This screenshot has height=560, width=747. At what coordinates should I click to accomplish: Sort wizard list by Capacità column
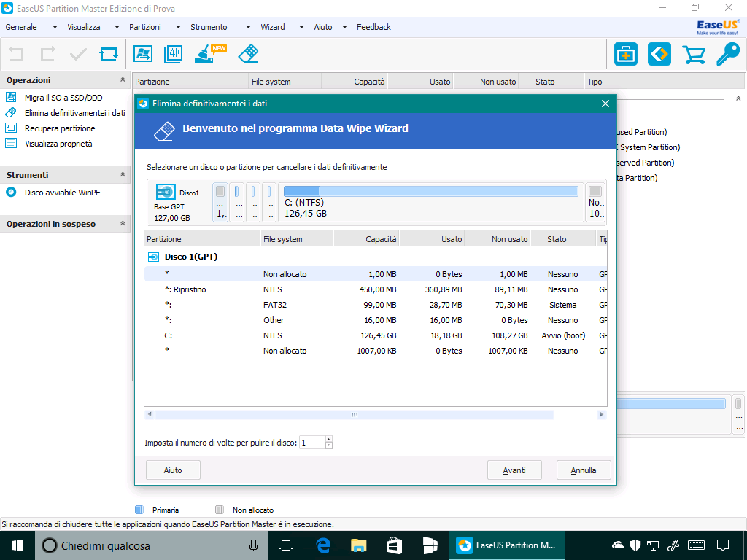tap(366, 239)
